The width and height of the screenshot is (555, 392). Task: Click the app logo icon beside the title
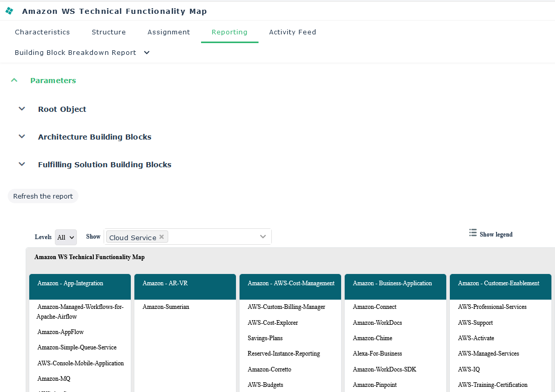9,11
